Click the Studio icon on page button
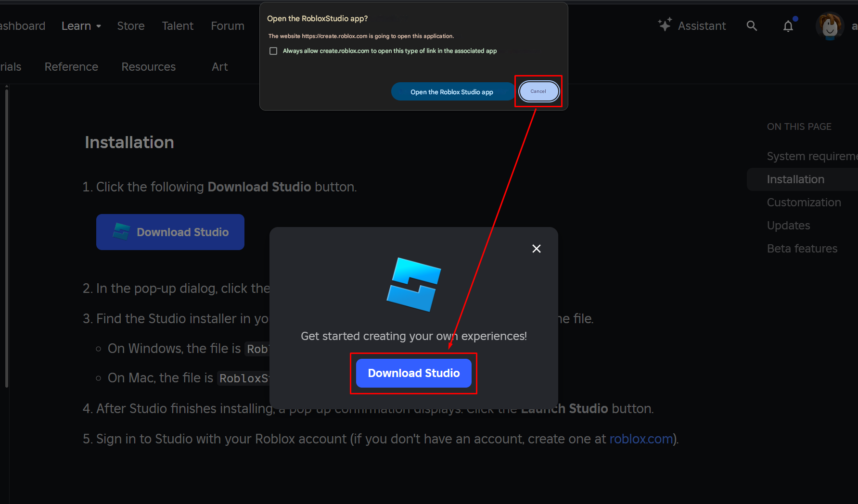Image resolution: width=858 pixels, height=504 pixels. click(x=121, y=232)
